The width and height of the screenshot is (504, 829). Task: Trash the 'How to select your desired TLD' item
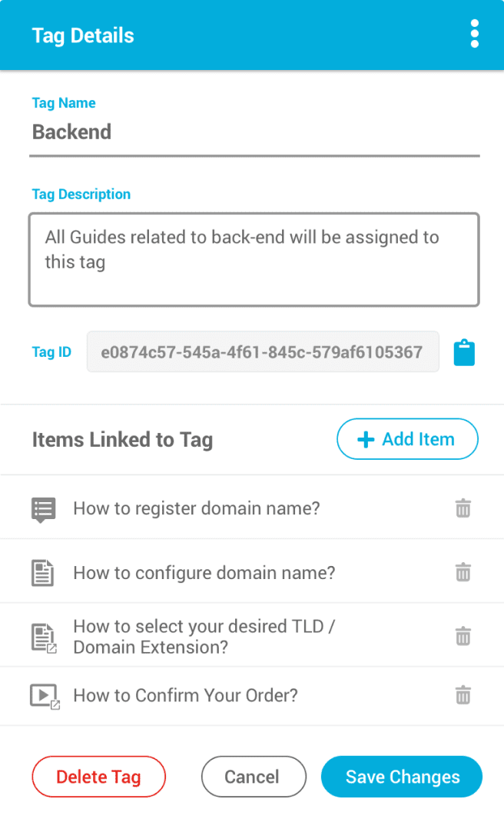(463, 636)
